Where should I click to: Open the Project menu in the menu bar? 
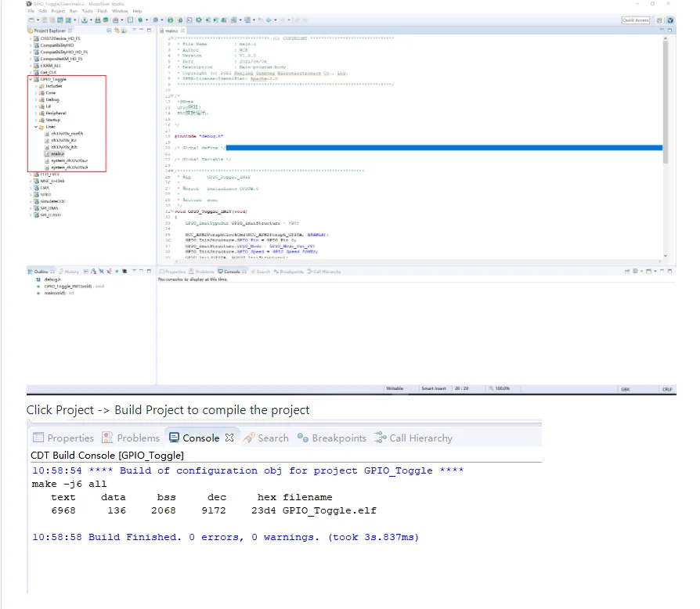click(58, 11)
